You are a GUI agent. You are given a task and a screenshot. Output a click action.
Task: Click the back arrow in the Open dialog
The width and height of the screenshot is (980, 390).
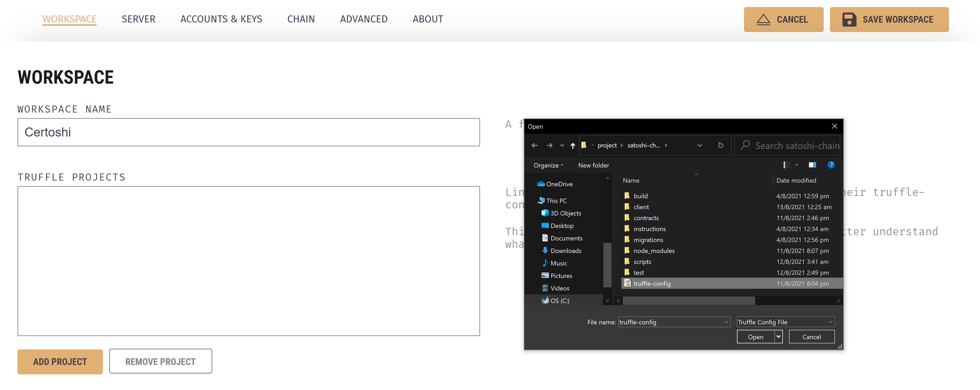[x=534, y=145]
